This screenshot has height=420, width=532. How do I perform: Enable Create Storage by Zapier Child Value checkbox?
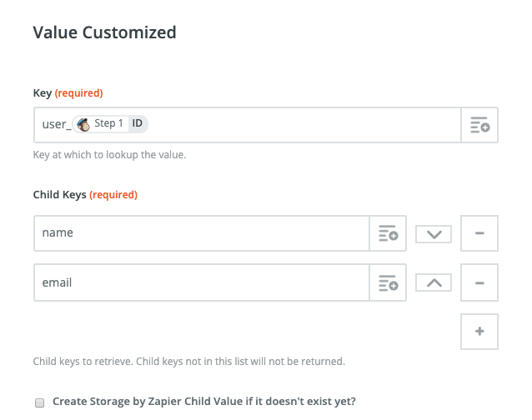39,402
